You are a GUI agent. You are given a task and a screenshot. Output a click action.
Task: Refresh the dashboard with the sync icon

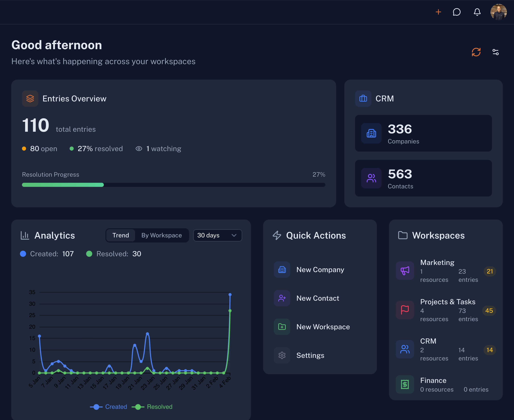tap(476, 52)
